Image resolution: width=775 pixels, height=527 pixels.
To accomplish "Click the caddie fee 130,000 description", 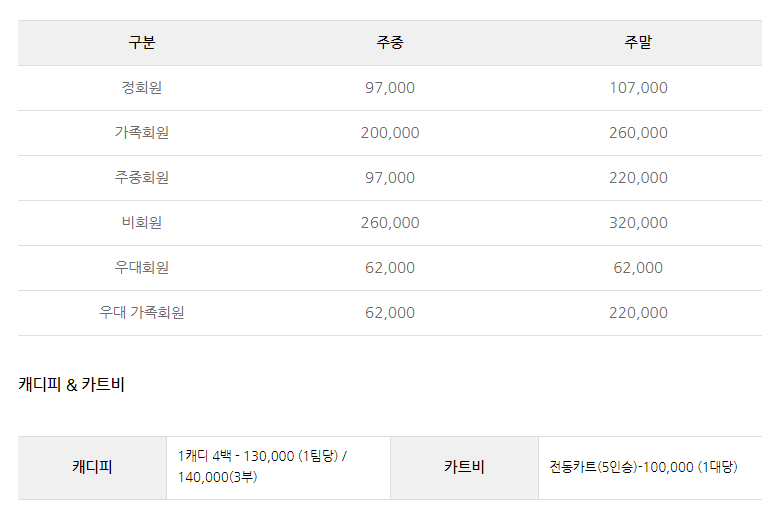I will click(x=262, y=466).
